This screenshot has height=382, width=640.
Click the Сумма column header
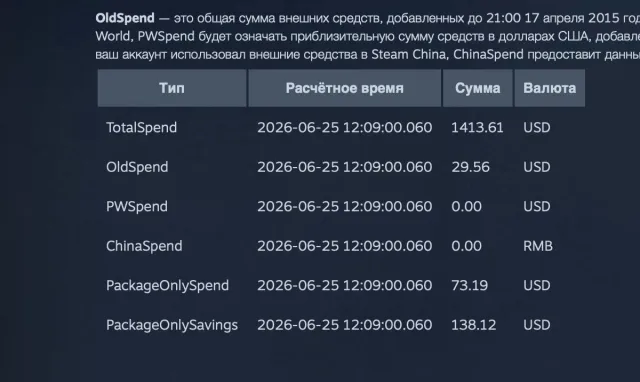click(x=478, y=88)
